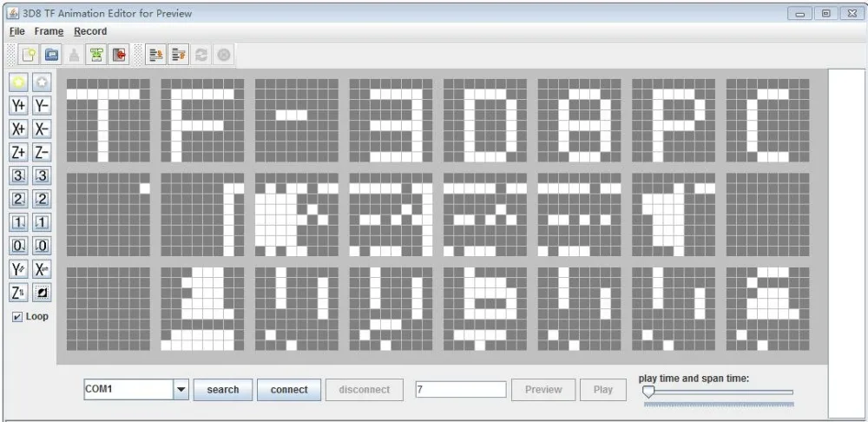Shift the frame with the Y- button
This screenshot has height=422, width=868.
[x=42, y=106]
